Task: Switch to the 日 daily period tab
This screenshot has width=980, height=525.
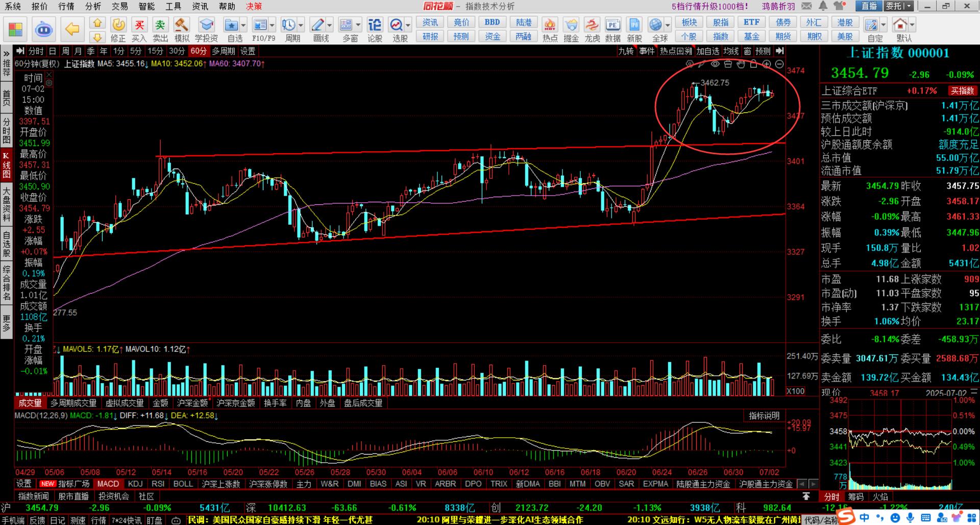Action: pyautogui.click(x=53, y=51)
